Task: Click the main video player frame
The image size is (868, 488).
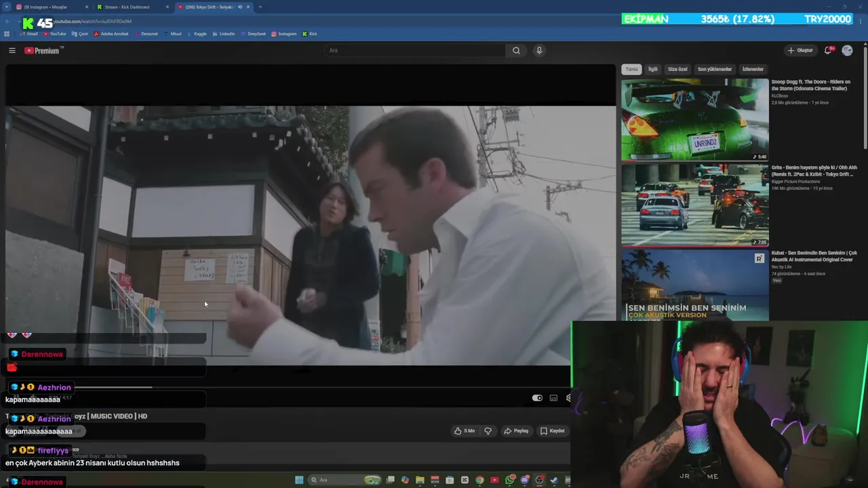Action: click(311, 234)
